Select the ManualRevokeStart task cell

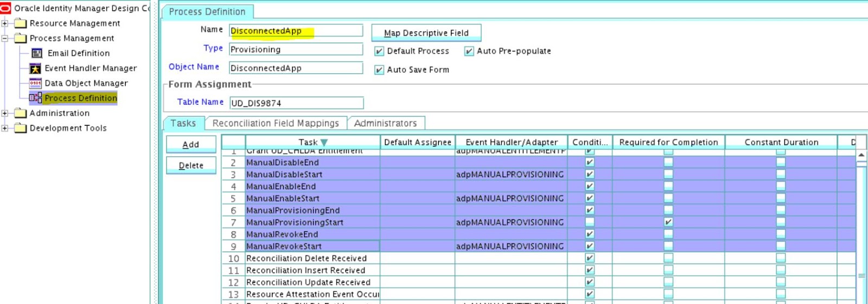point(312,246)
